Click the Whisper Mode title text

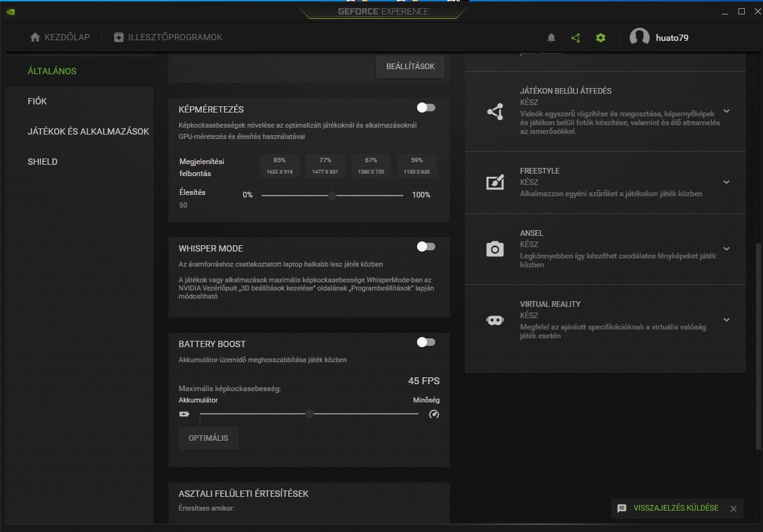(211, 248)
